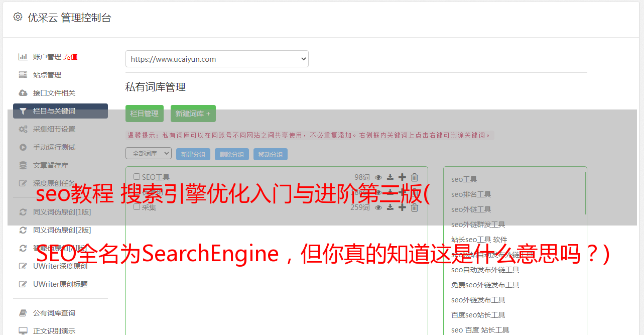
Task: Click the plus icon in 采集 row
Action: (402, 207)
